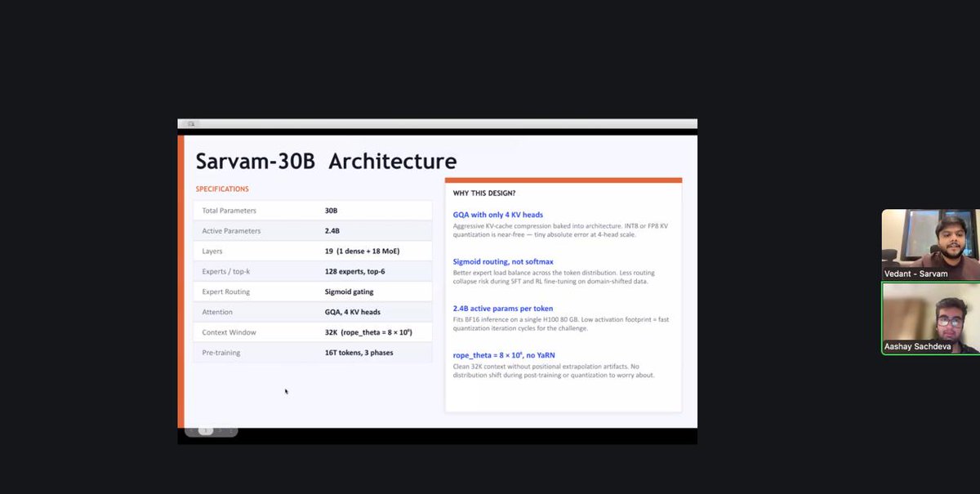Click the 'Aashay Sachdeva' name label
Viewport: 980px width, 494px height.
(x=918, y=347)
